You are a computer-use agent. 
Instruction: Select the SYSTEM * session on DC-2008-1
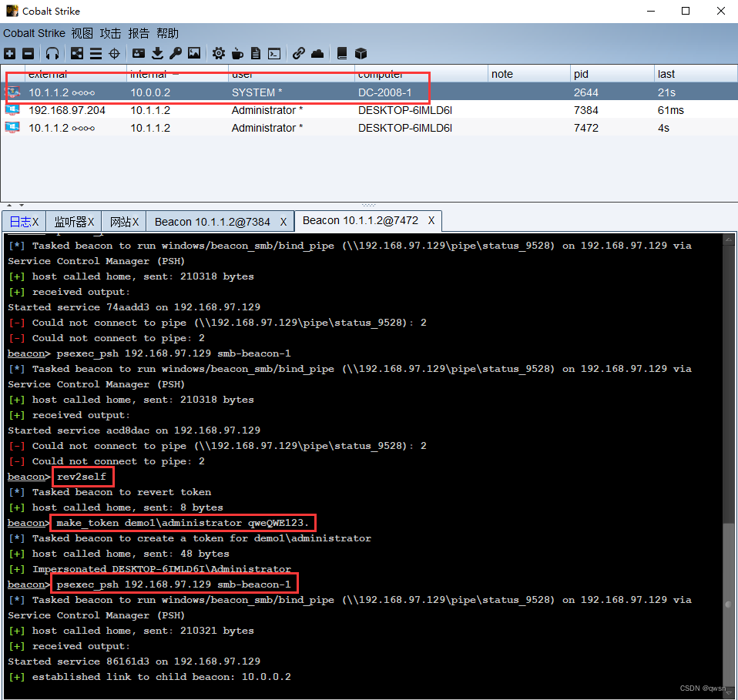coord(369,92)
